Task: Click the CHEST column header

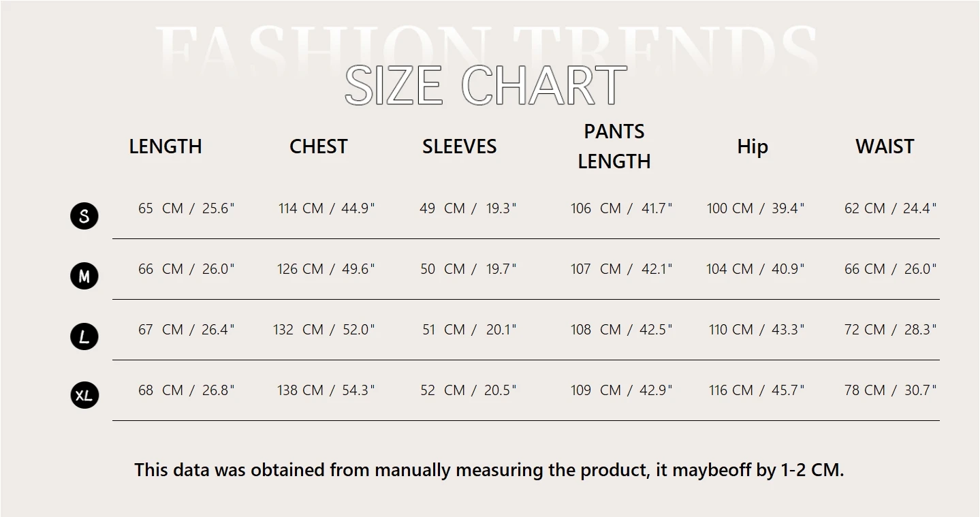Action: coord(318,146)
